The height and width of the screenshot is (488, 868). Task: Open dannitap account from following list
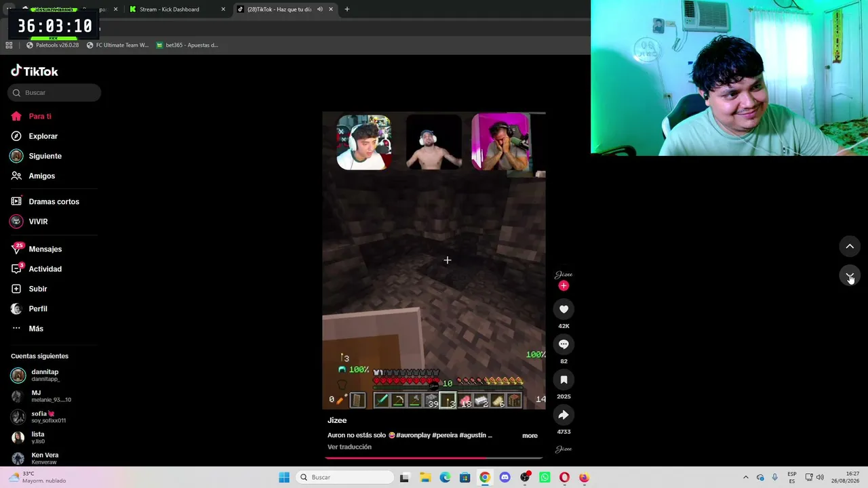(35, 375)
